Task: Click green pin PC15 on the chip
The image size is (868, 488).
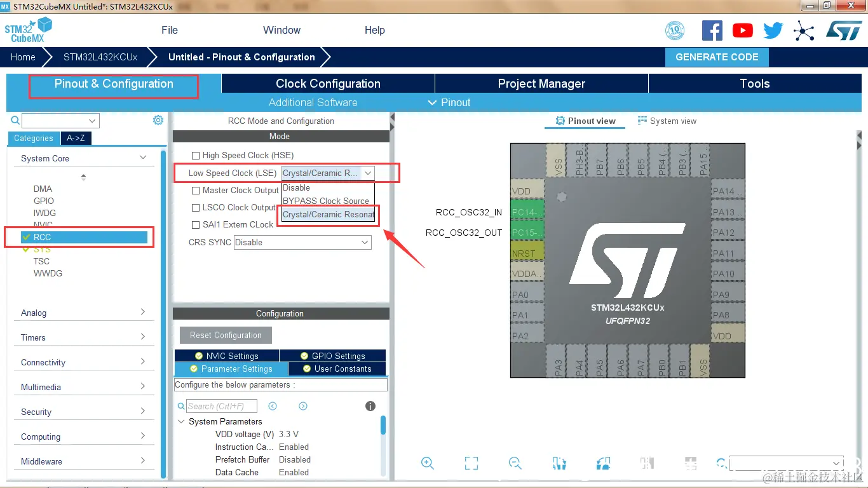Action: pos(527,232)
